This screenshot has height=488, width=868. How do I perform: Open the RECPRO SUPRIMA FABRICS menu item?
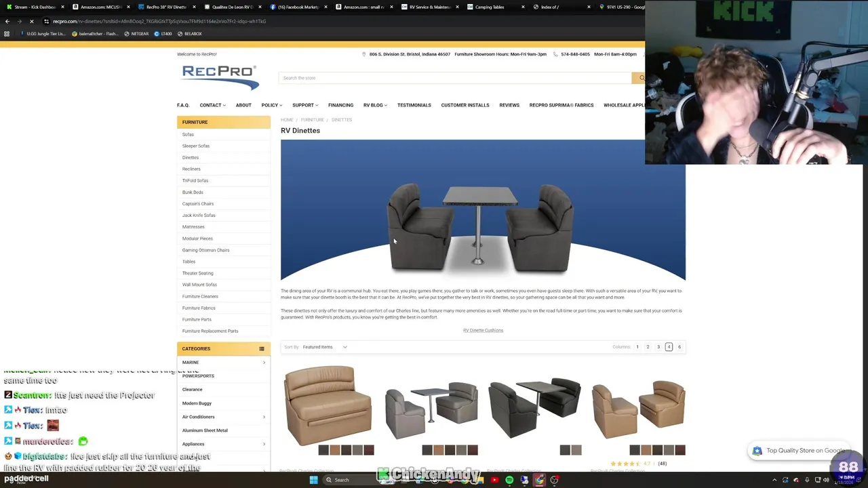(561, 105)
